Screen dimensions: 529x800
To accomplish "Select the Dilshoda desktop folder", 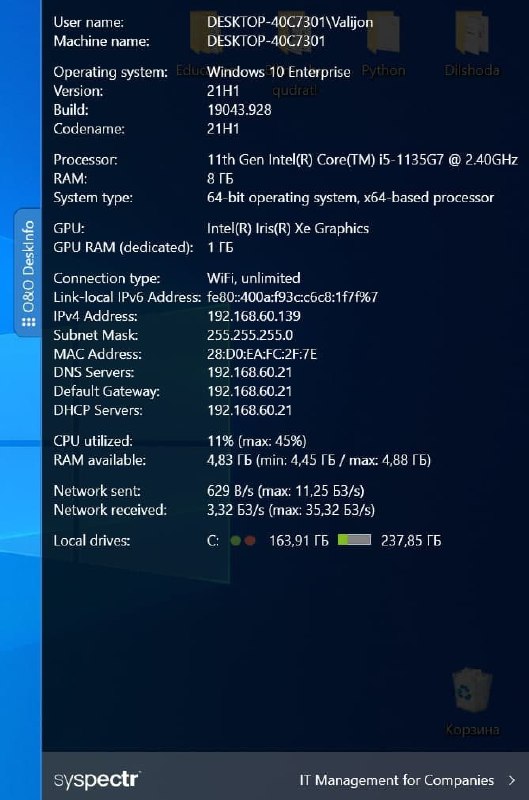I will point(472,45).
